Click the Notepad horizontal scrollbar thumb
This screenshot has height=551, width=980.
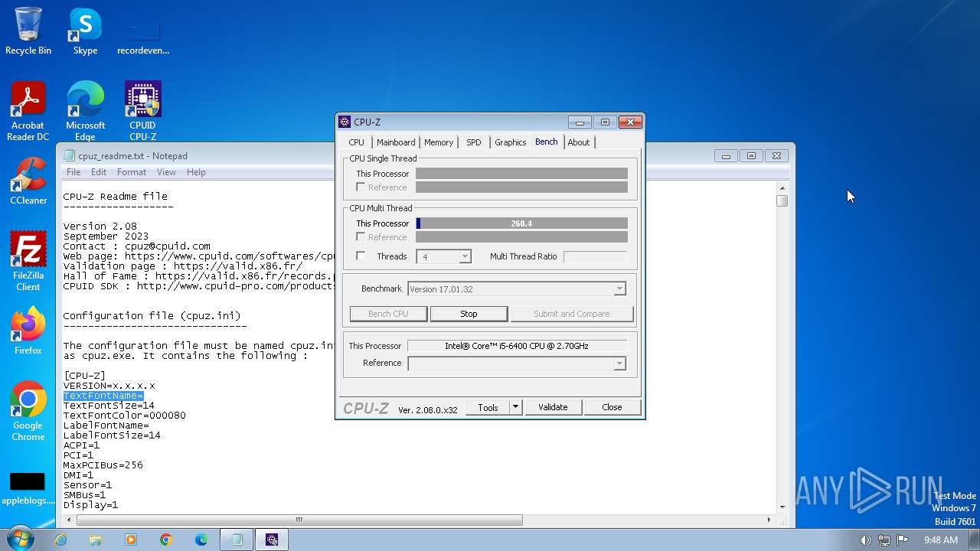299,520
